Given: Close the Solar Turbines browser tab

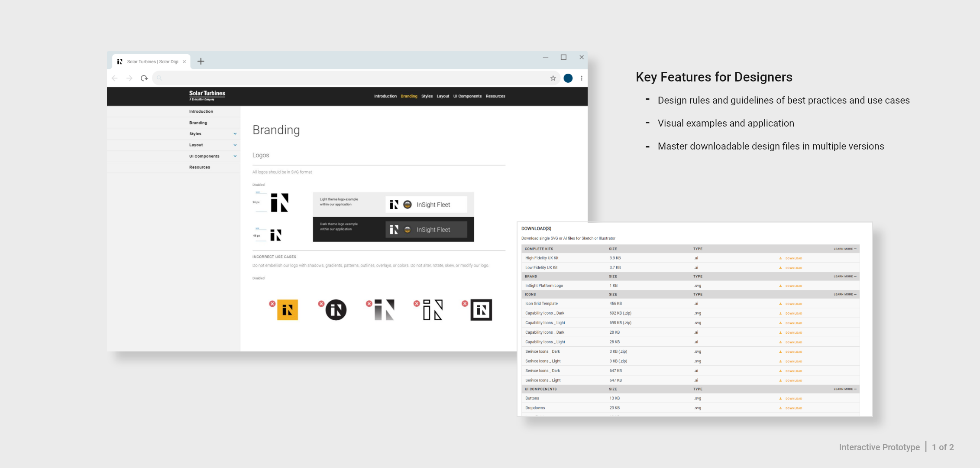Looking at the screenshot, I should coord(184,62).
